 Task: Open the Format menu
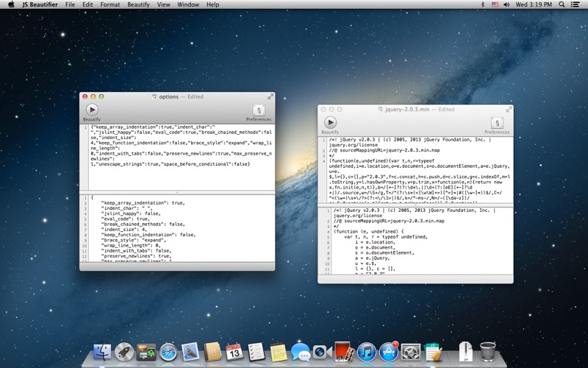(110, 4)
